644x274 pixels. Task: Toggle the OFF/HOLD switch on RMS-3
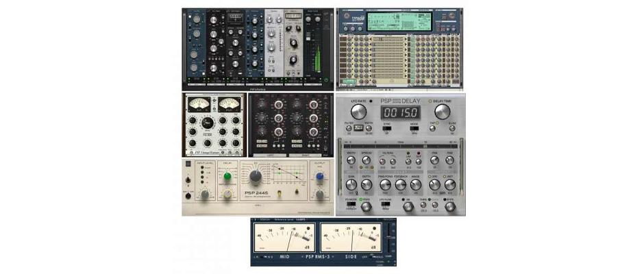pyautogui.click(x=373, y=257)
